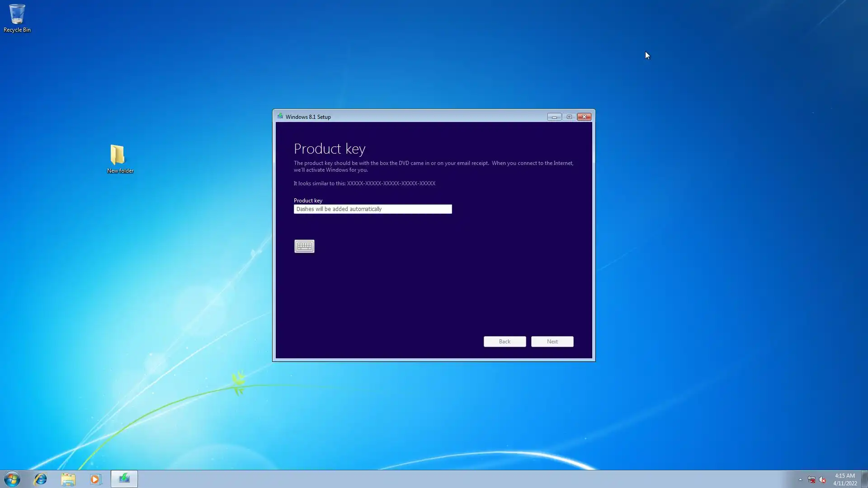This screenshot has height=488, width=868.
Task: Open the on-screen keyboard icon
Action: (x=304, y=246)
